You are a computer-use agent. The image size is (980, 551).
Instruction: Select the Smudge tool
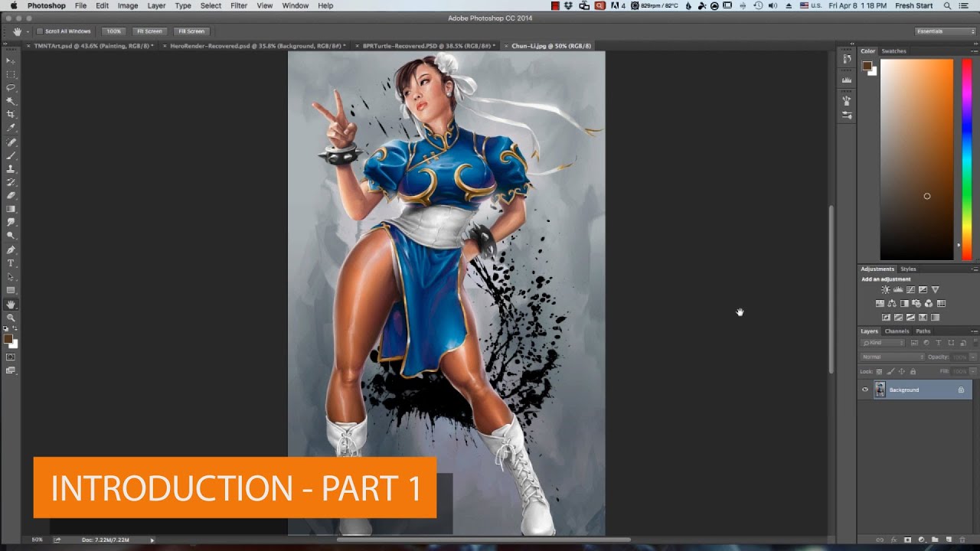click(11, 222)
